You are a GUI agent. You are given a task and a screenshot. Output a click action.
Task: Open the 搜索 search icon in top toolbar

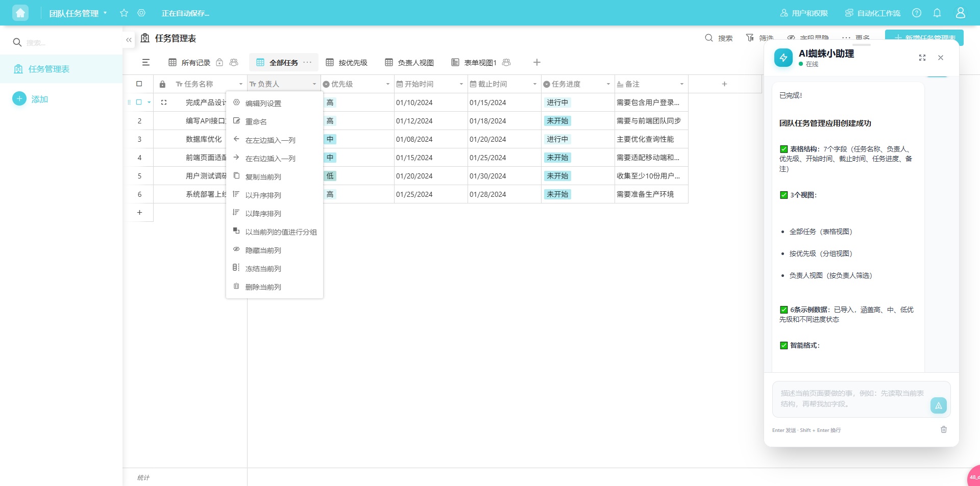(x=709, y=38)
